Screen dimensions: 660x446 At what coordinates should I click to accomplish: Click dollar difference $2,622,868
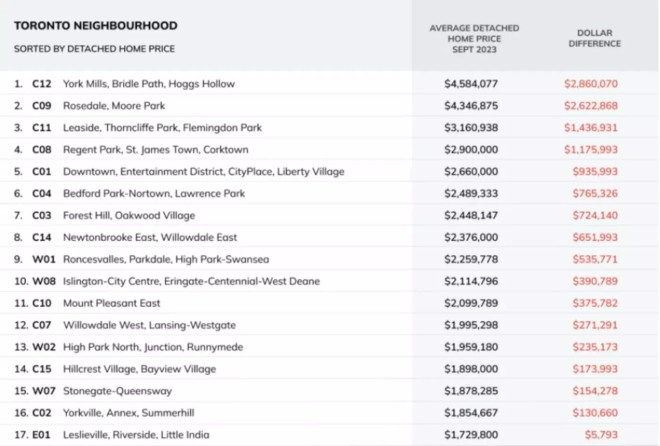tap(591, 106)
